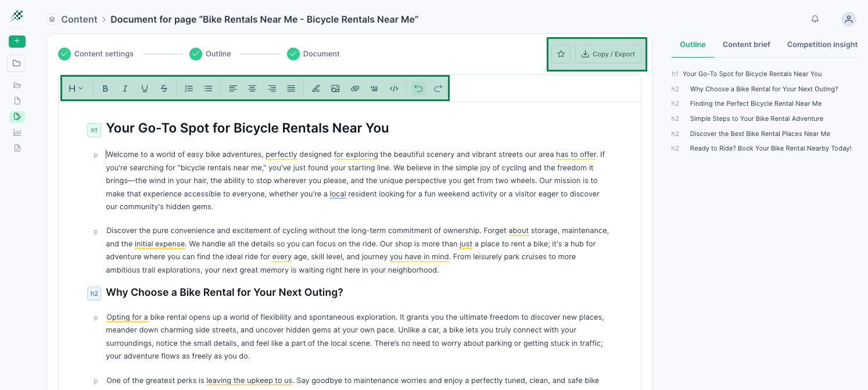
Task: Click the underlined word 'perfectly' suggestion
Action: coord(281,155)
